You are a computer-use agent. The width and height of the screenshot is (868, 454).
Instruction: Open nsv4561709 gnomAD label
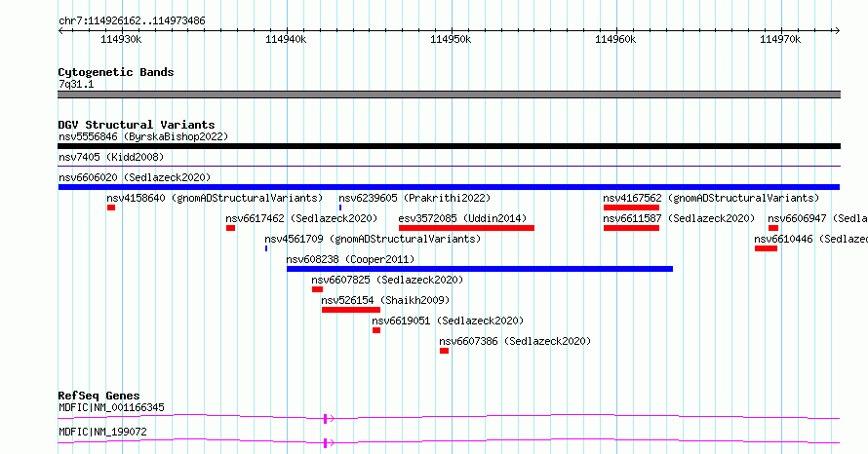pyautogui.click(x=373, y=239)
